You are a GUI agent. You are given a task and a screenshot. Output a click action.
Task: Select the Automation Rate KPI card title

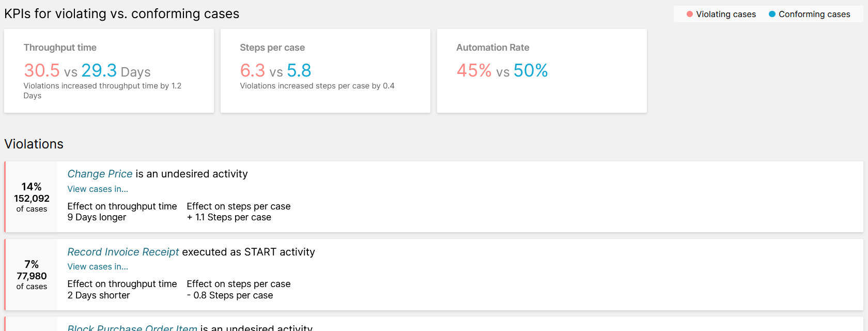pyautogui.click(x=492, y=48)
